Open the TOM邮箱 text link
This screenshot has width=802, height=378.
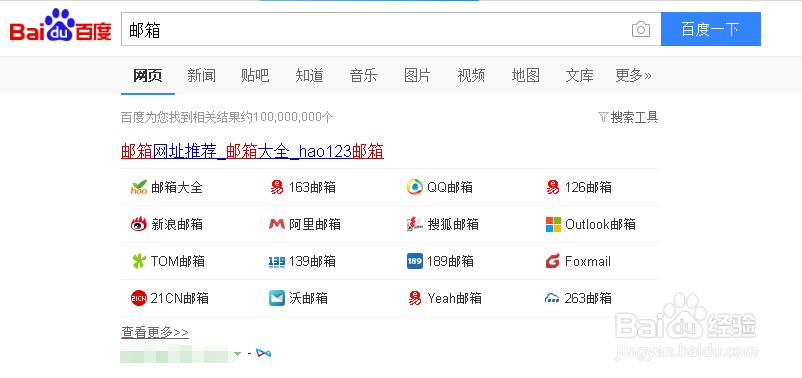(x=177, y=261)
